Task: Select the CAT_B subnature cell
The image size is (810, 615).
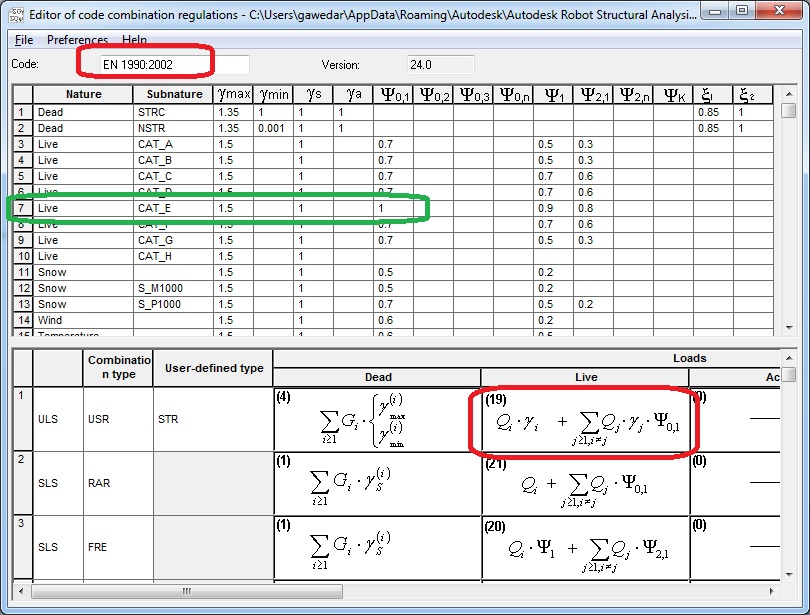Action: click(174, 160)
